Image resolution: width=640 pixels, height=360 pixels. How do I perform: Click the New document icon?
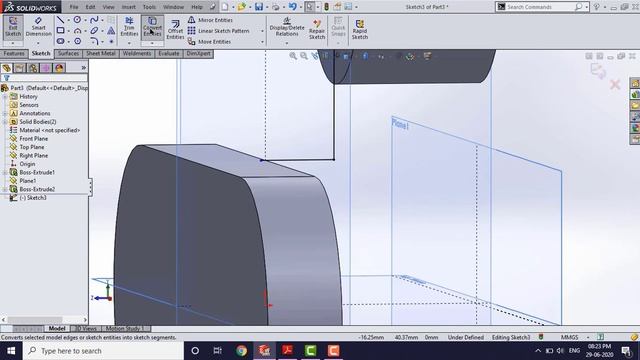pos(225,7)
